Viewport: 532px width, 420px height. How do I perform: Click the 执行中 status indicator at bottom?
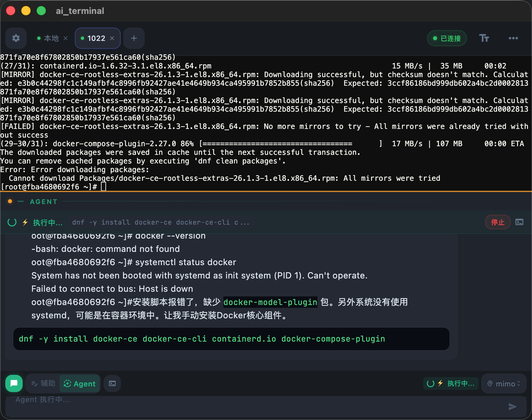[451, 383]
